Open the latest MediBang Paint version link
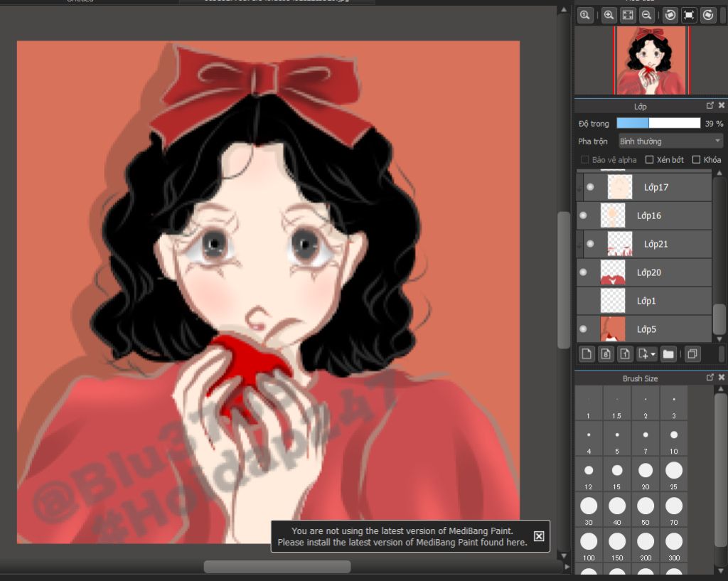Image resolution: width=728 pixels, height=581 pixels. click(402, 542)
